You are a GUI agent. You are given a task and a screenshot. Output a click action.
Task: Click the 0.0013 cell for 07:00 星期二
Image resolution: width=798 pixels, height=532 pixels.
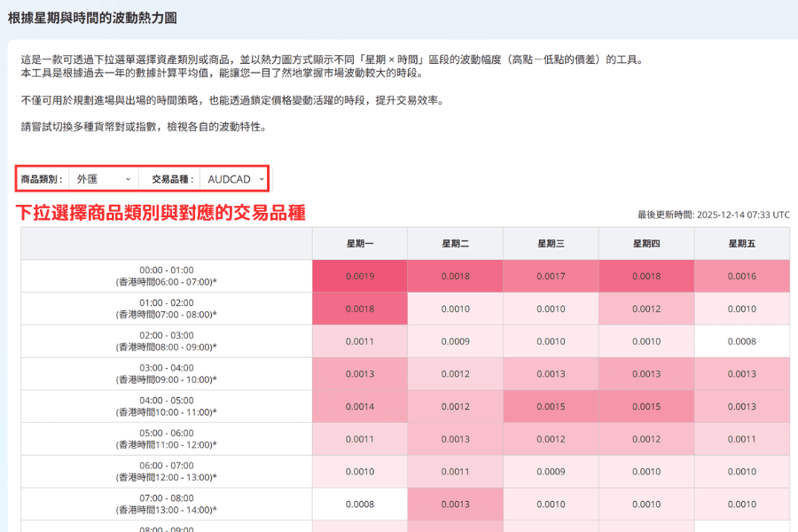[x=455, y=504]
